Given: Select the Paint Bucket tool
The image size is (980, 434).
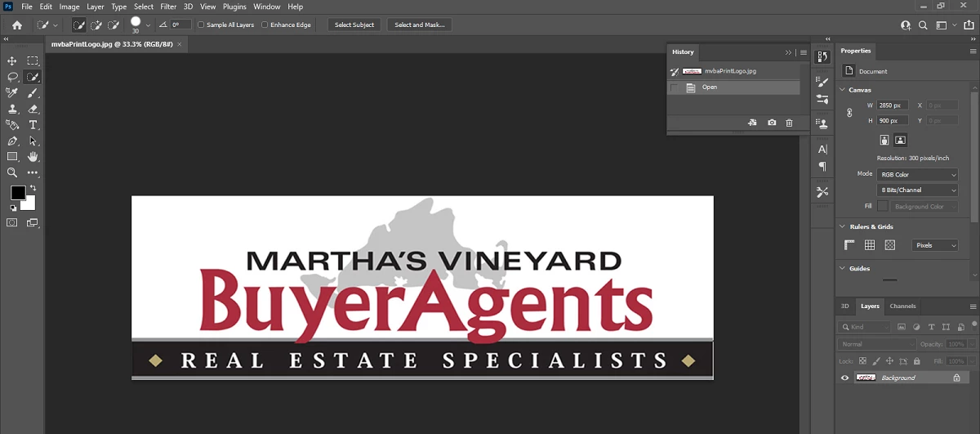Looking at the screenshot, I should [12, 125].
